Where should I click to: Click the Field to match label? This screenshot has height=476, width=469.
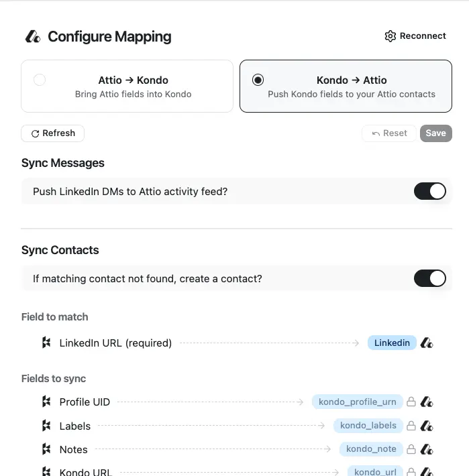coord(54,317)
